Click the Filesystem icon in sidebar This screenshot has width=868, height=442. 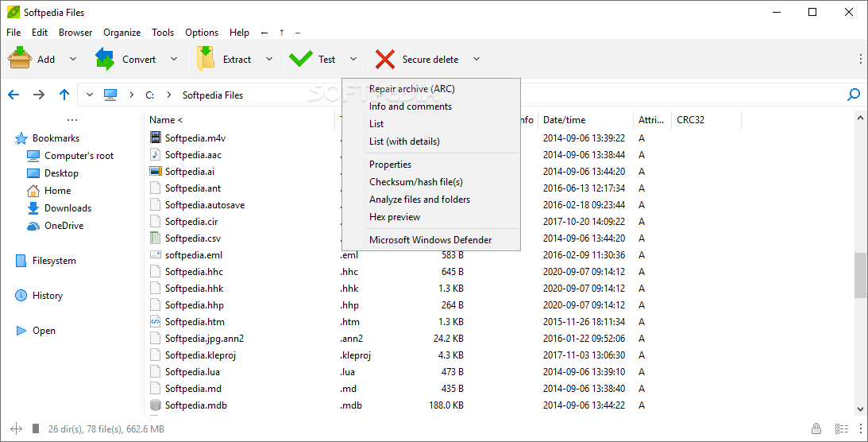pos(21,260)
